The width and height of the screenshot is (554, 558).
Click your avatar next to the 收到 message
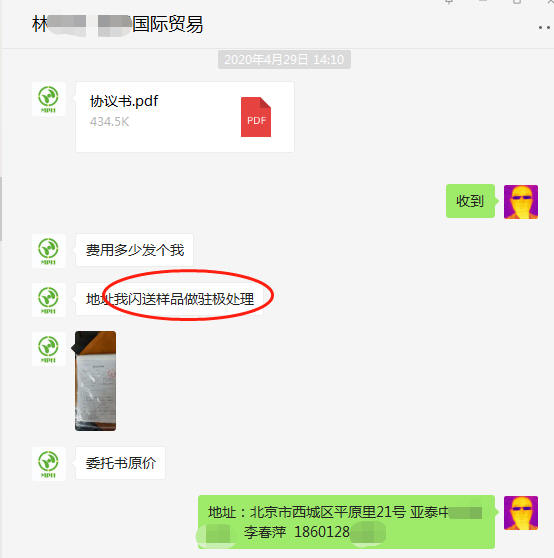[521, 202]
